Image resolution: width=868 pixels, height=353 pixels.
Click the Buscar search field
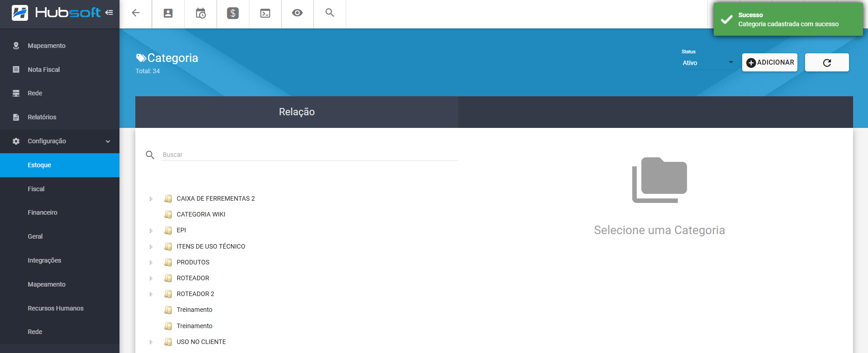(310, 155)
